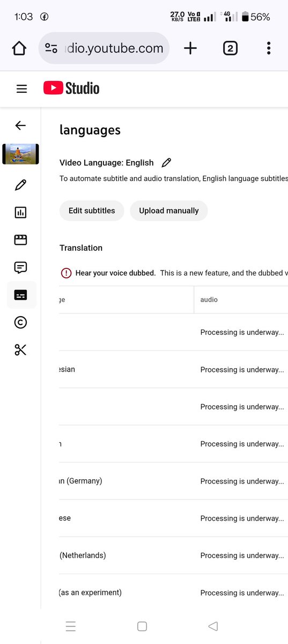Open a new browser tab

tap(190, 48)
